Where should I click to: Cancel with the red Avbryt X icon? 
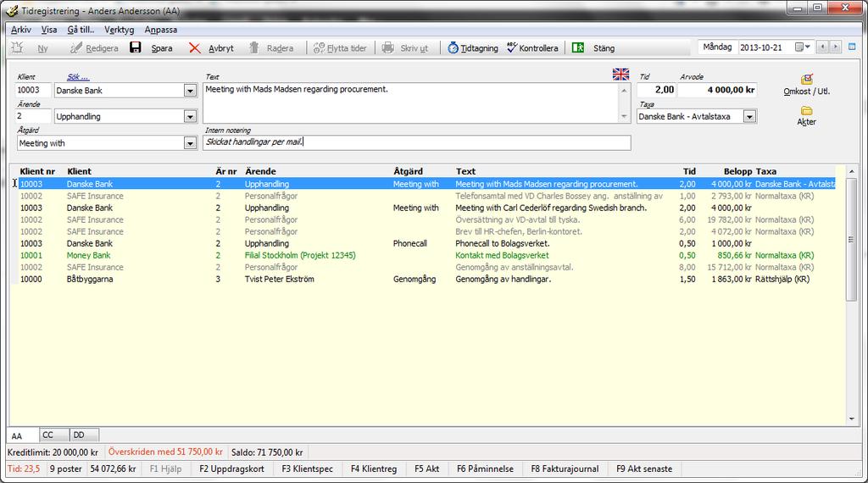coord(194,48)
